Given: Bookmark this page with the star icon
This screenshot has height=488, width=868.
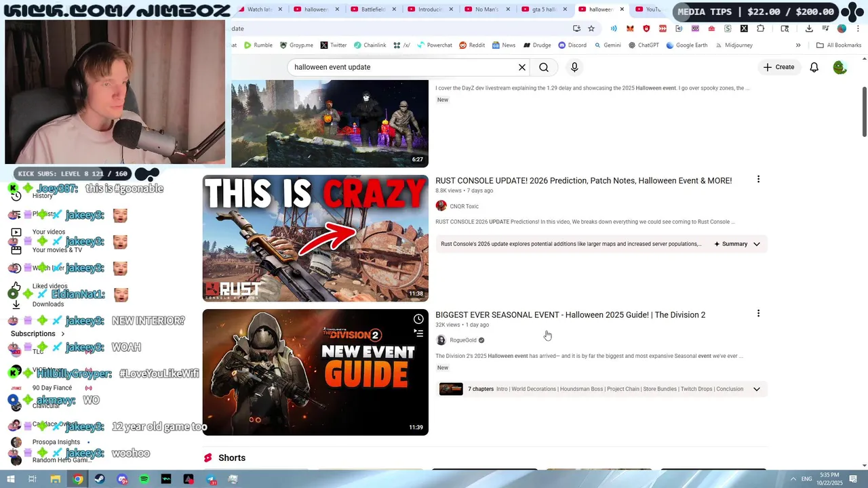Looking at the screenshot, I should point(591,28).
